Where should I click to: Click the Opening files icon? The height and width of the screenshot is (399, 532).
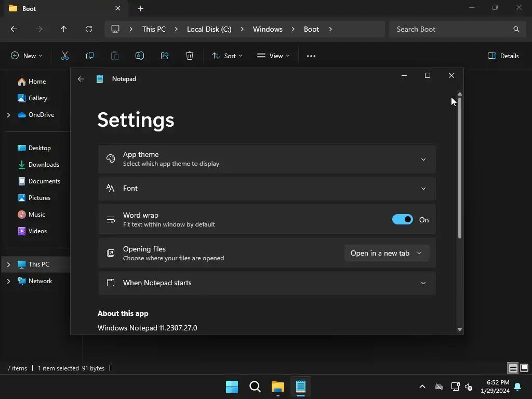click(111, 253)
